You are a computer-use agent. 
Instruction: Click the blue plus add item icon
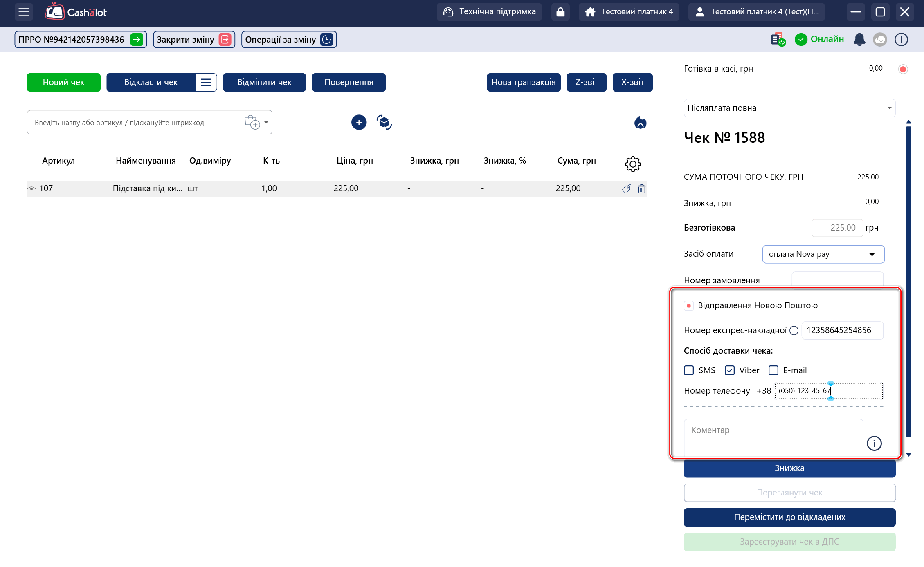359,122
